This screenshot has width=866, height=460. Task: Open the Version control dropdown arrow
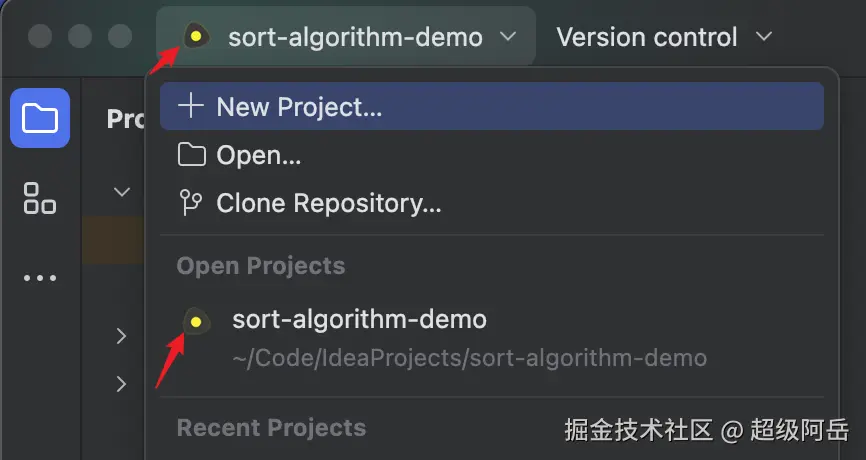point(764,37)
